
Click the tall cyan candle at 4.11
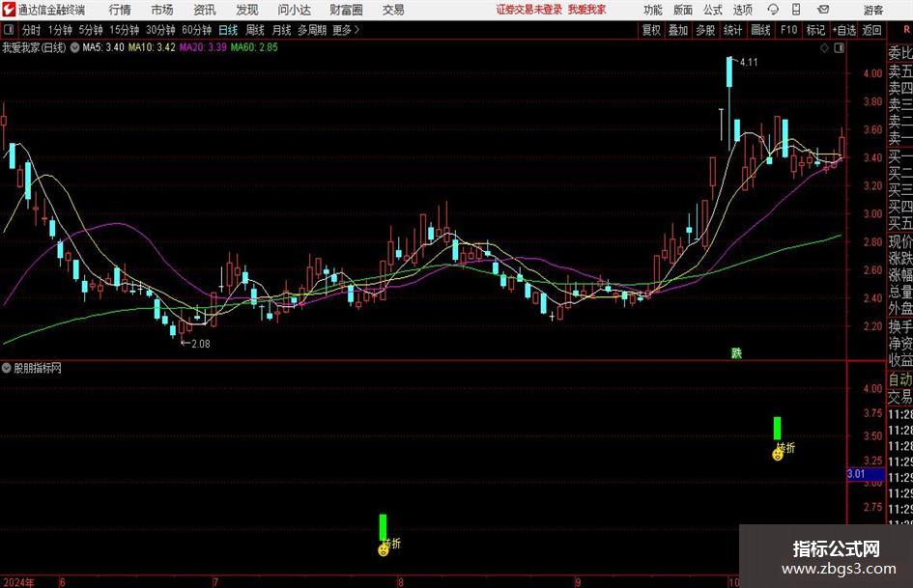coord(729,72)
